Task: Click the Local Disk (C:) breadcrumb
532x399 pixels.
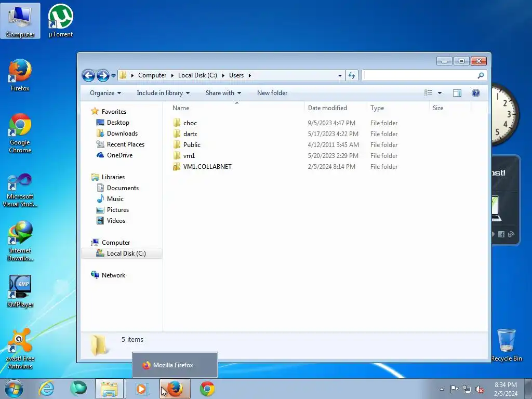Action: (197, 75)
